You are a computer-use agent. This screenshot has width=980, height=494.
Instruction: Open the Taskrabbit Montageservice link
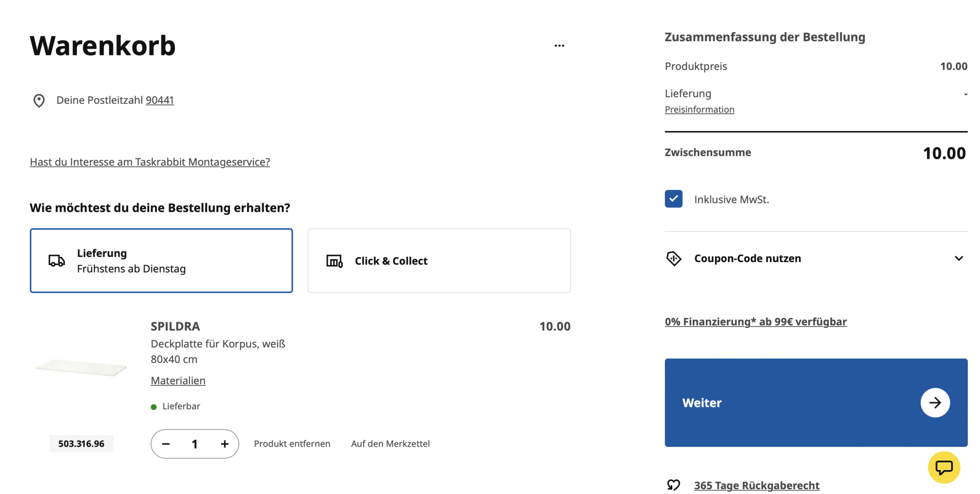[x=150, y=162]
